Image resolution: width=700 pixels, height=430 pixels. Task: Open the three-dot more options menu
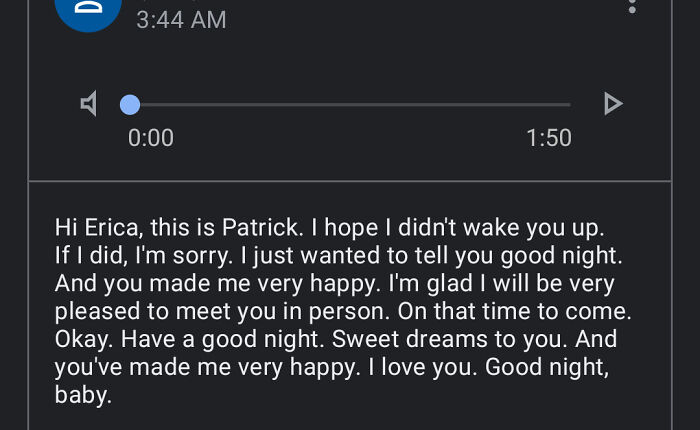(x=631, y=6)
